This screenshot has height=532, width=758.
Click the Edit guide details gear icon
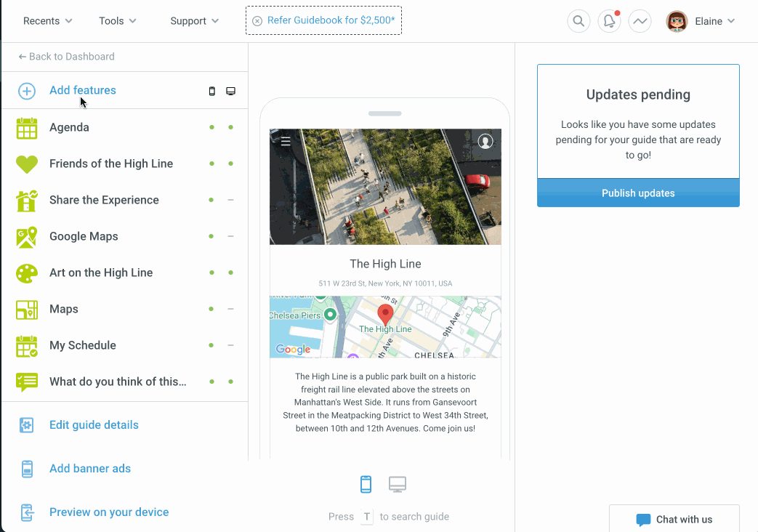click(27, 425)
